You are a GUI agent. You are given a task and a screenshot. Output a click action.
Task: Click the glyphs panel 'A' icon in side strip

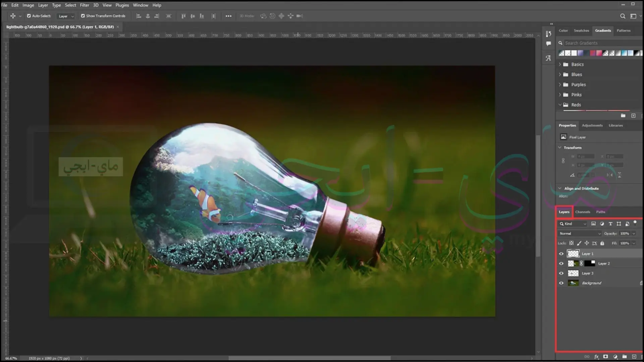(x=548, y=58)
